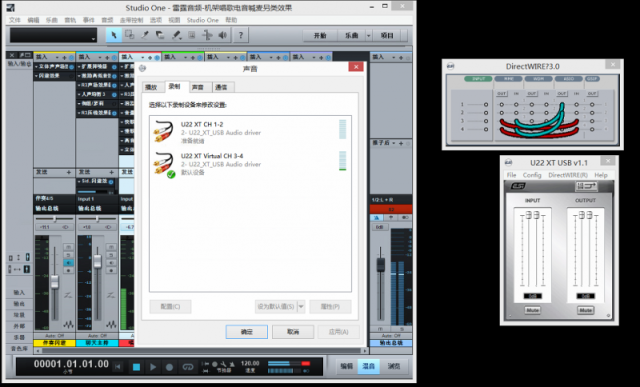The width and height of the screenshot is (640, 387).
Task: Click the Play button in the transport bar
Action: coord(153,367)
